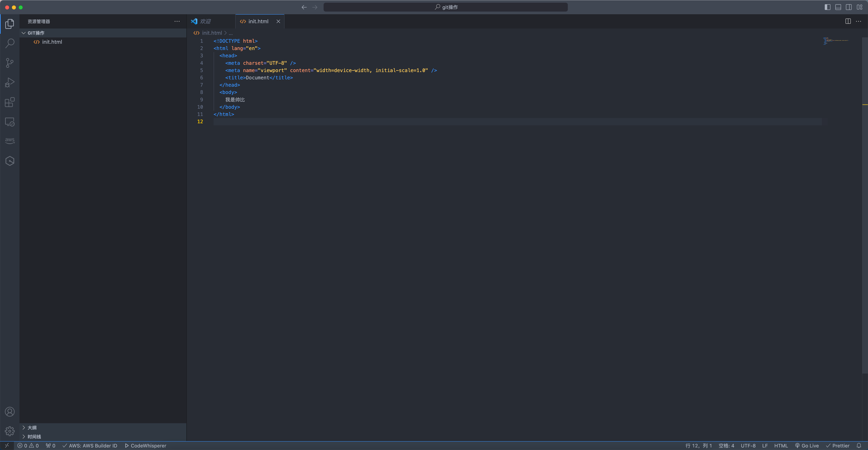Image resolution: width=868 pixels, height=450 pixels.
Task: Go forward with the right arrow in title bar
Action: 315,7
